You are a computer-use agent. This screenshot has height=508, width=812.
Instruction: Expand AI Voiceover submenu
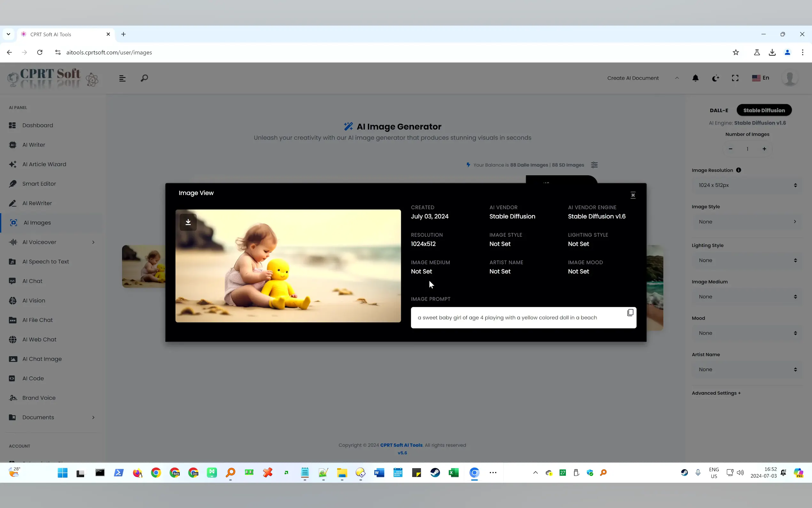[93, 242]
